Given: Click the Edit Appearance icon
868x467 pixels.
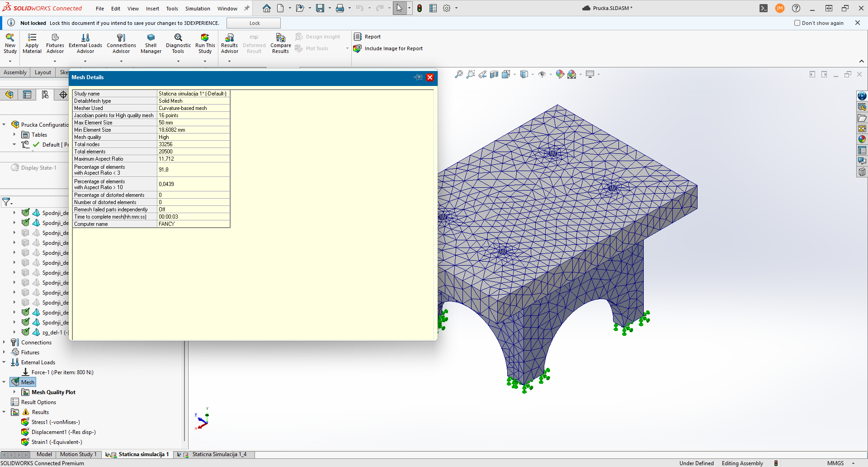Looking at the screenshot, I should coord(560,74).
